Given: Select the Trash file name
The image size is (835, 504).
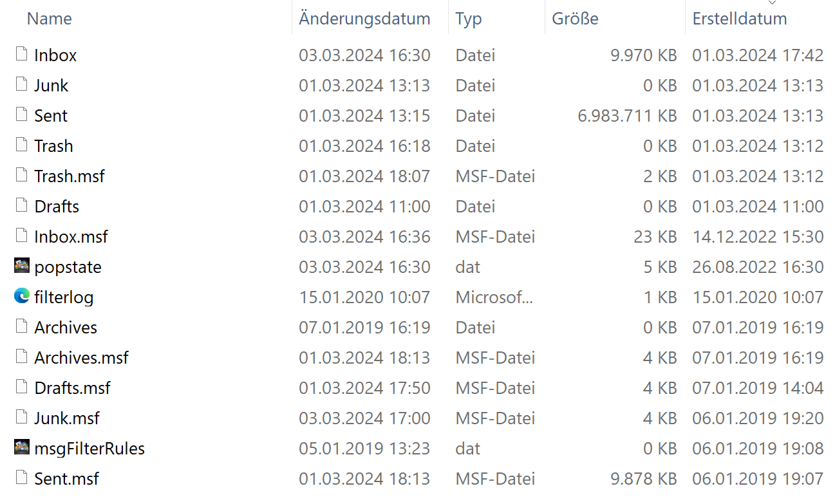Looking at the screenshot, I should coord(53,146).
